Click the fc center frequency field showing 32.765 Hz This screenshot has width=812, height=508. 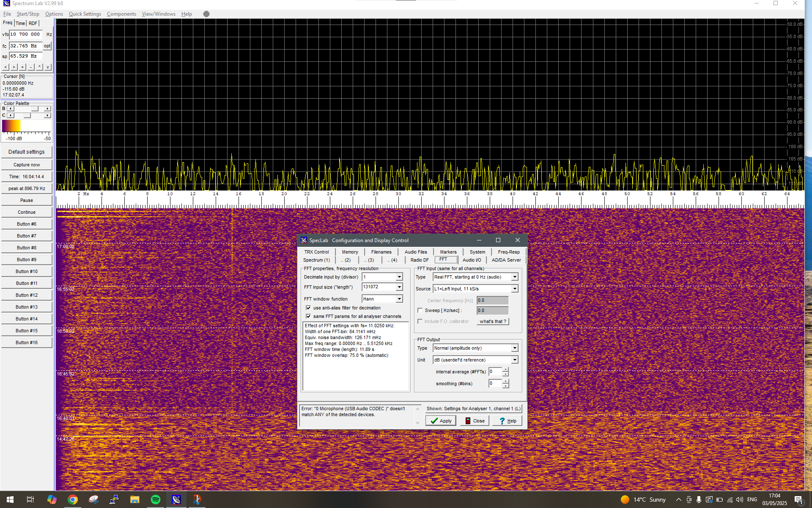[x=26, y=46]
